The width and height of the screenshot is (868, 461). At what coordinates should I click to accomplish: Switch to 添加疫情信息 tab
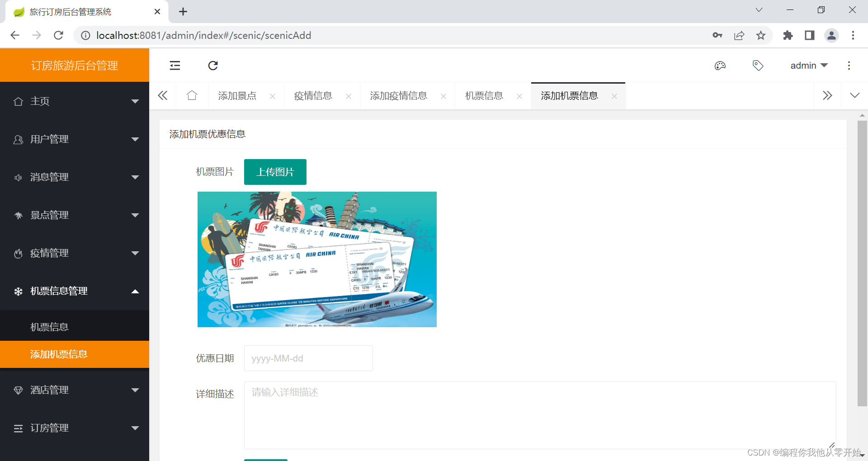tap(398, 96)
